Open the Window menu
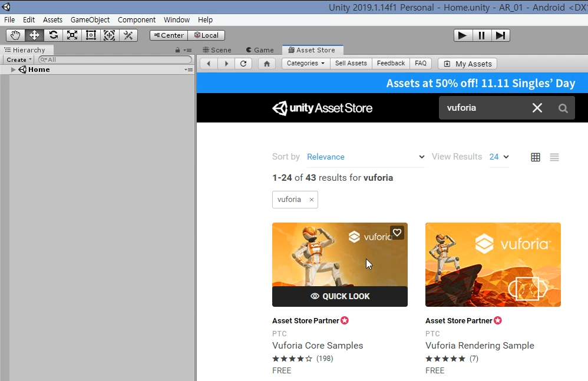This screenshot has width=588, height=381. [177, 20]
